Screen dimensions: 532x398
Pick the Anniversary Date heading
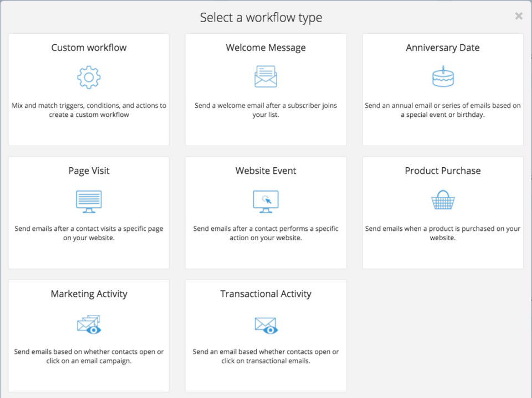coord(443,48)
